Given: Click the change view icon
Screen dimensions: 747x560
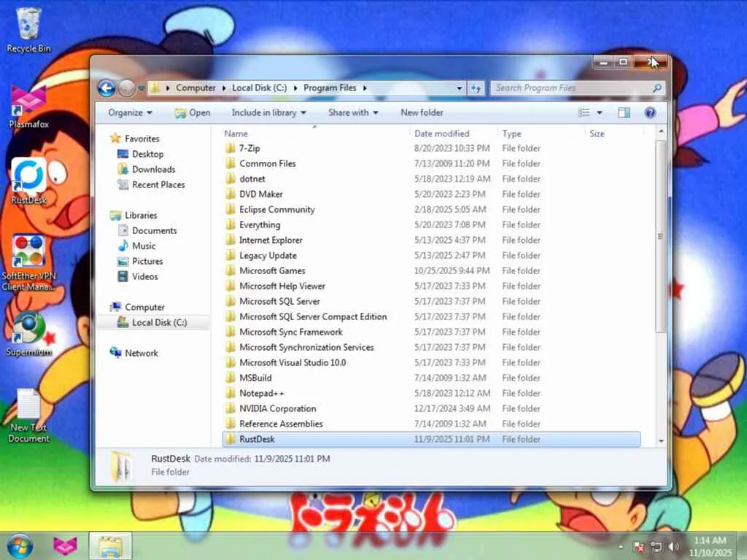Looking at the screenshot, I should [x=584, y=112].
